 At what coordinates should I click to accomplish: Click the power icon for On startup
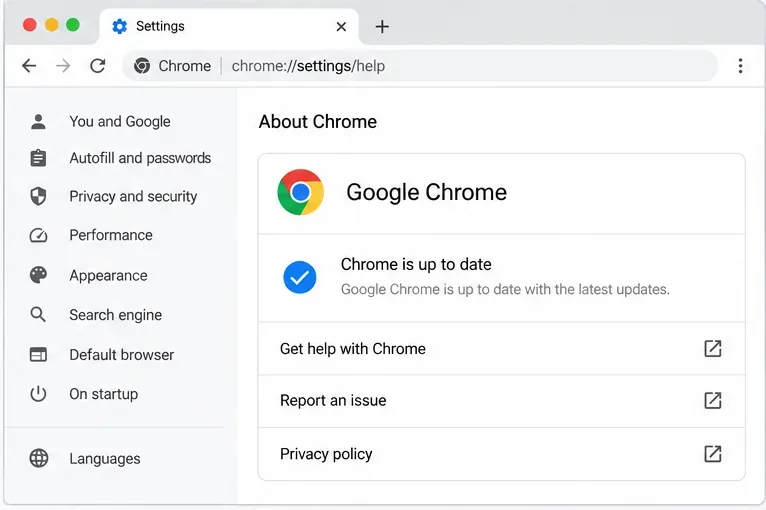pyautogui.click(x=38, y=394)
